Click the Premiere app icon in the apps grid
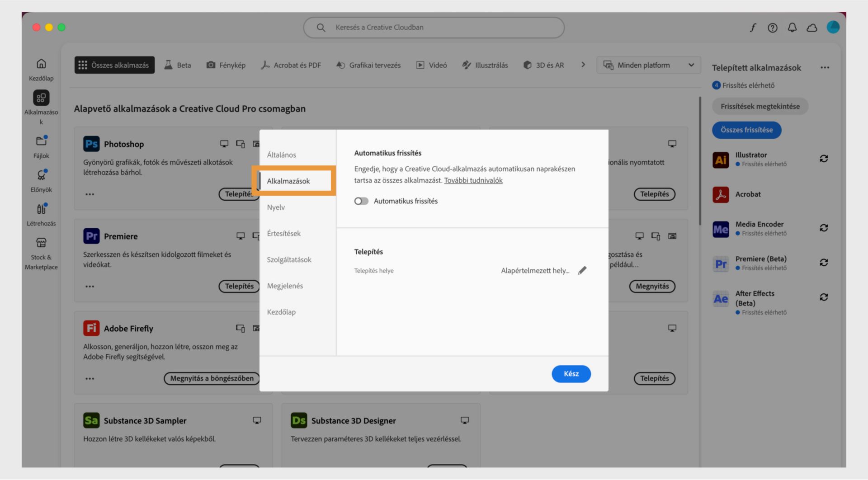This screenshot has height=480, width=868. tap(91, 236)
